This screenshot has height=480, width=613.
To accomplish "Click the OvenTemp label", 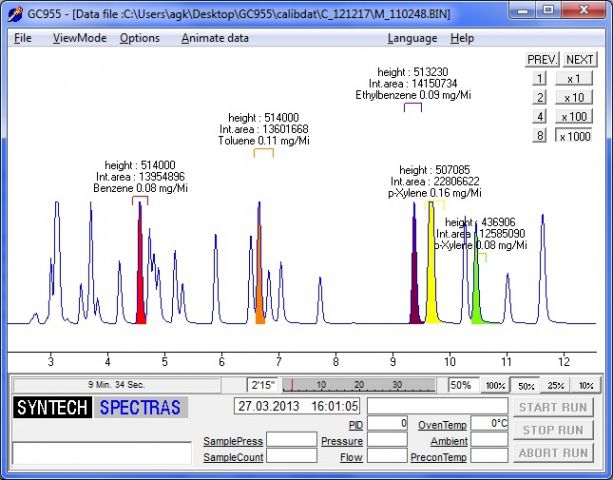I will click(x=443, y=425).
